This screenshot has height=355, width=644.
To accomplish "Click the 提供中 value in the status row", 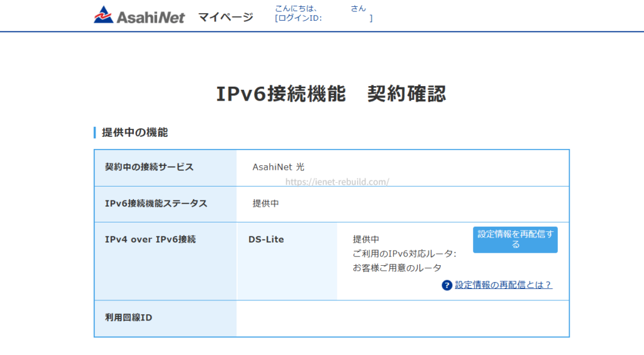I will coord(266,204).
